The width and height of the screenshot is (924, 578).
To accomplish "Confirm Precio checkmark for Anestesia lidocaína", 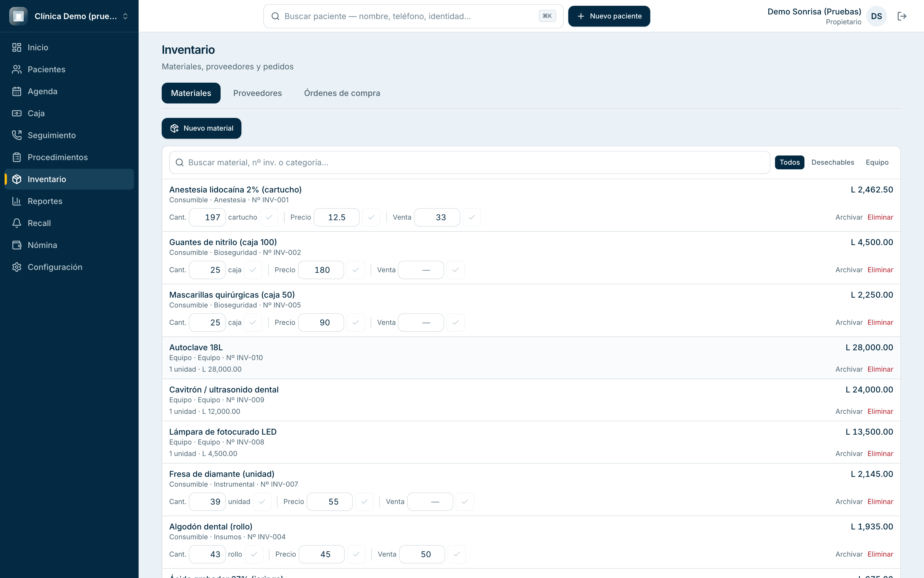I will [x=371, y=217].
